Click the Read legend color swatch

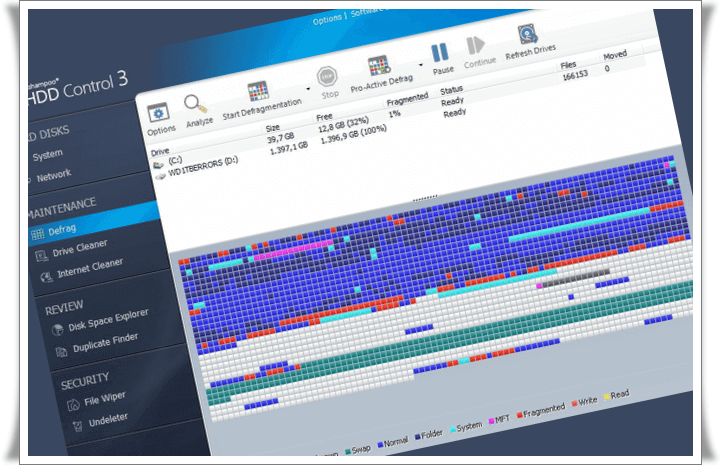tap(607, 396)
